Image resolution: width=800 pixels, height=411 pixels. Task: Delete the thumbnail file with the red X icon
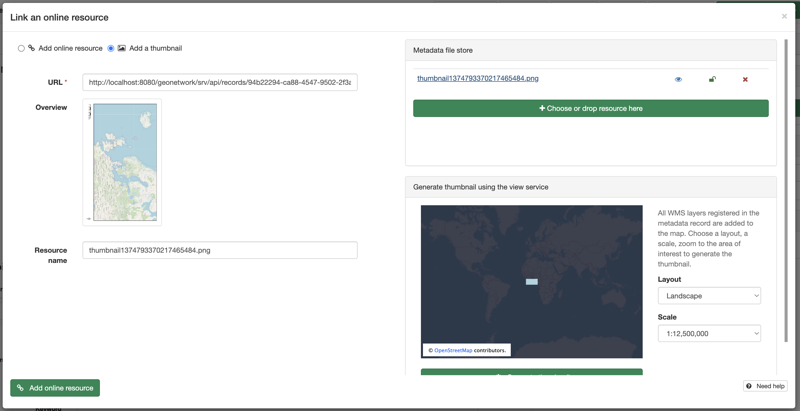[745, 80]
